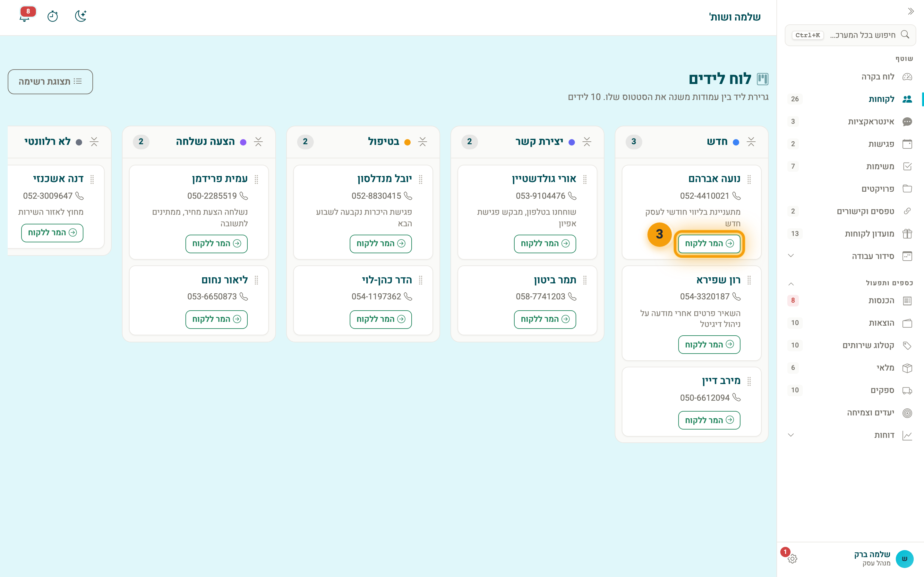This screenshot has height=577, width=924.
Task: Toggle dark mode moon icon
Action: click(x=81, y=16)
